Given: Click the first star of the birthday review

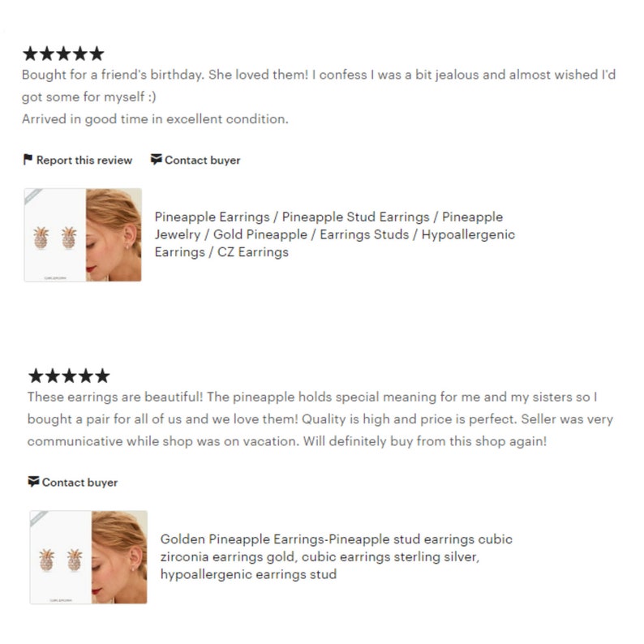Looking at the screenshot, I should 30,54.
